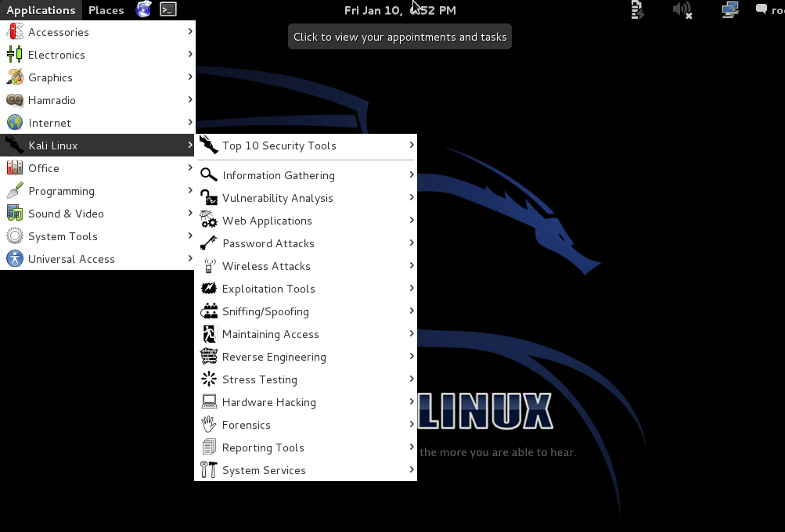Select Exploitation Tools menu entry
The image size is (785, 532).
tap(268, 289)
